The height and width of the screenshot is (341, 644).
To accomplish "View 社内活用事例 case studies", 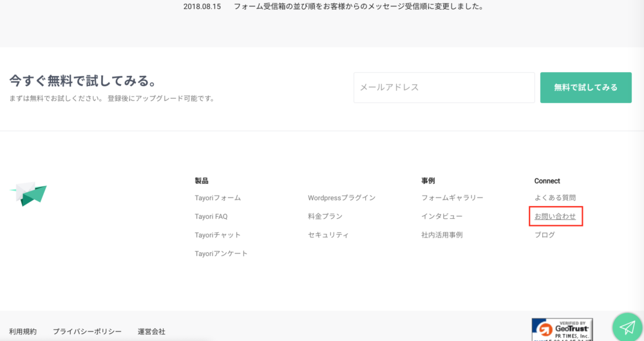I will point(442,235).
